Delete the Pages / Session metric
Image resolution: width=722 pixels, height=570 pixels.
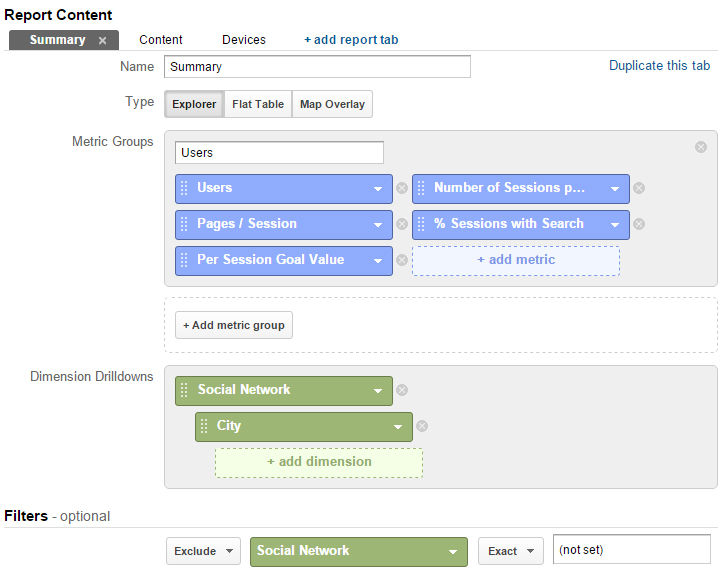click(402, 224)
